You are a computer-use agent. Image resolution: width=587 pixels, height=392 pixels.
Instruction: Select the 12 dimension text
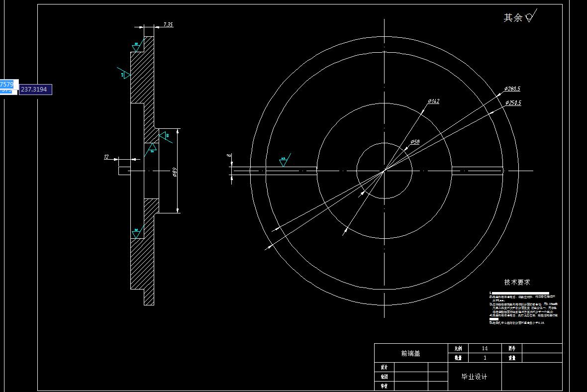pyautogui.click(x=106, y=157)
